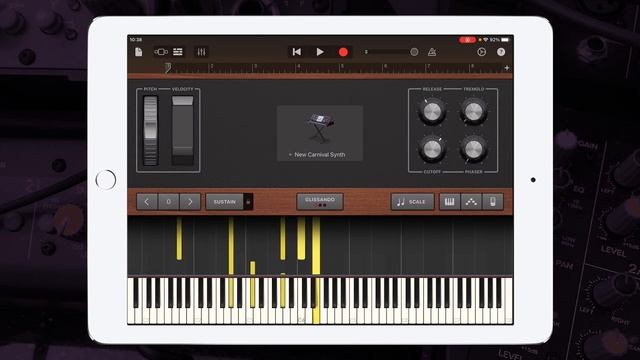This screenshot has height=360, width=640.
Task: Toggle the Sustain lock switch
Action: pyautogui.click(x=248, y=202)
